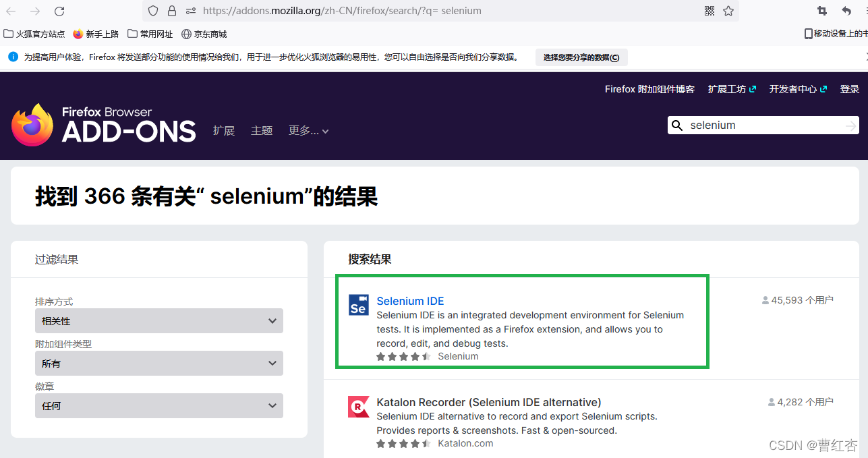The height and width of the screenshot is (458, 868).
Task: Click the 找到 366 条 results heading
Action: coord(206,196)
